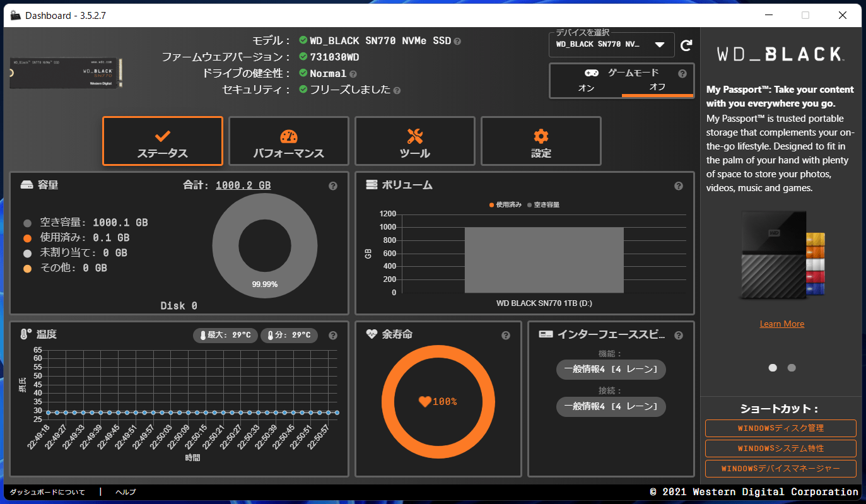Click the ゲームモード help question icon

[682, 74]
